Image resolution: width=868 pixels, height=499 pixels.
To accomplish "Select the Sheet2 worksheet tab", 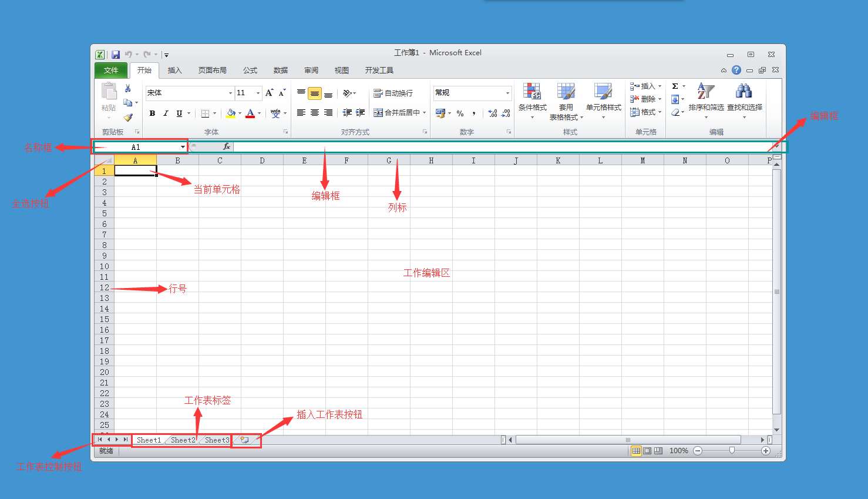I will click(182, 440).
